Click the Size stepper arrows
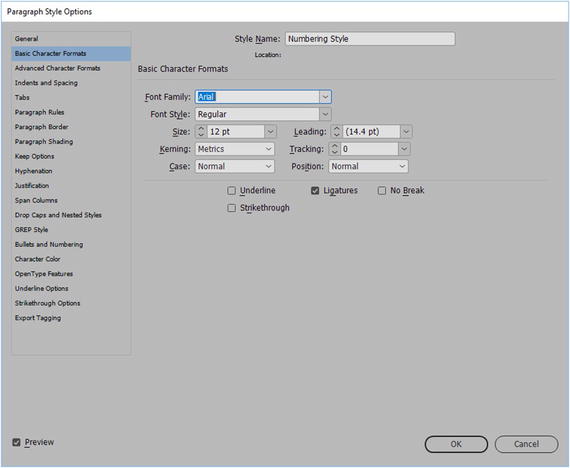This screenshot has width=570, height=468. tap(201, 132)
